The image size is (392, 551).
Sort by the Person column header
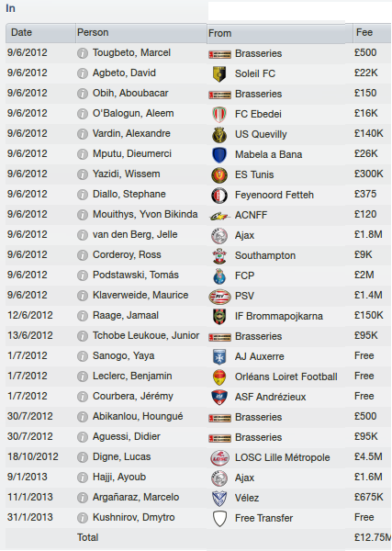click(x=141, y=33)
